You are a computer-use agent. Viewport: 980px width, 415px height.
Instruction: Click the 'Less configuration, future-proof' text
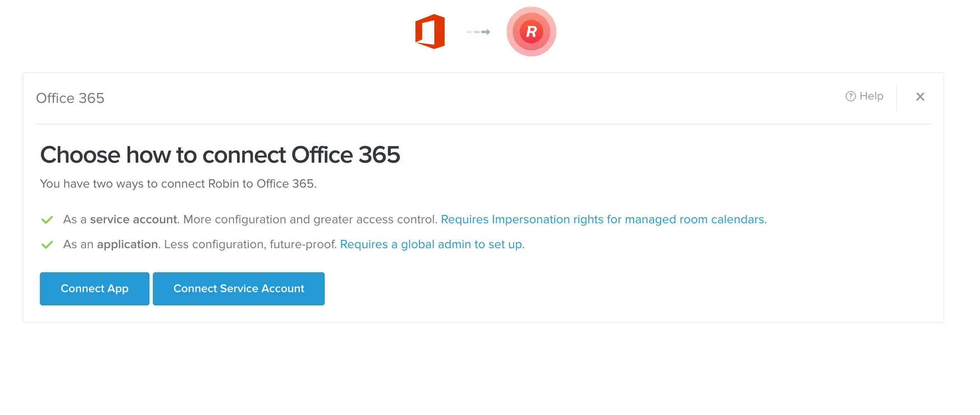coord(250,244)
